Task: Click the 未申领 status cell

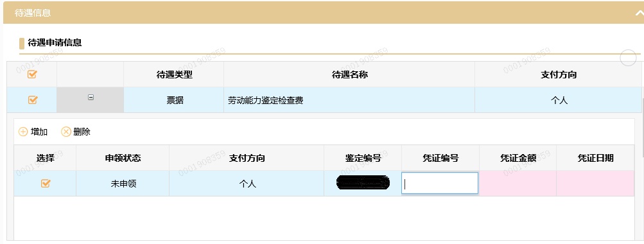Action: tap(123, 184)
